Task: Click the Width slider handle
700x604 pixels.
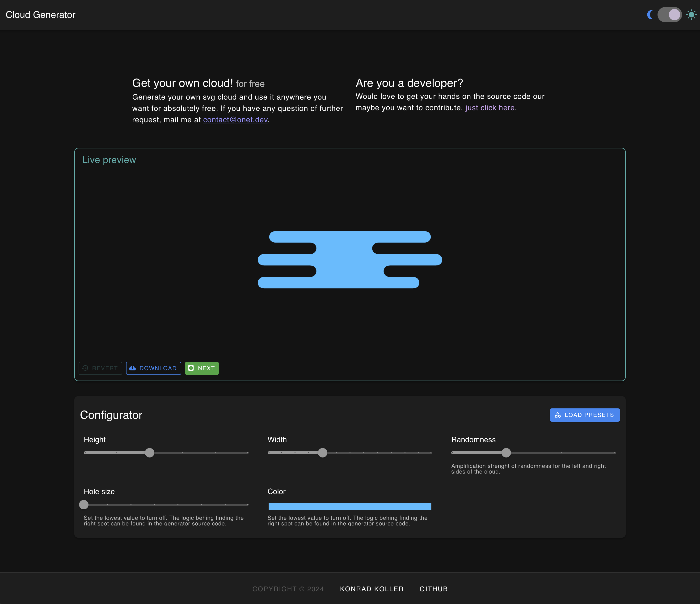Action: pos(323,453)
